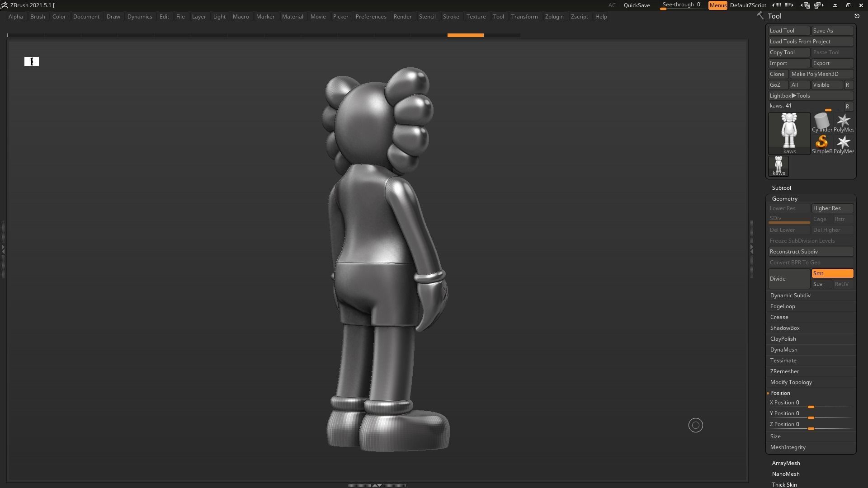Open the Transform menu
The image size is (868, 488).
pos(524,17)
